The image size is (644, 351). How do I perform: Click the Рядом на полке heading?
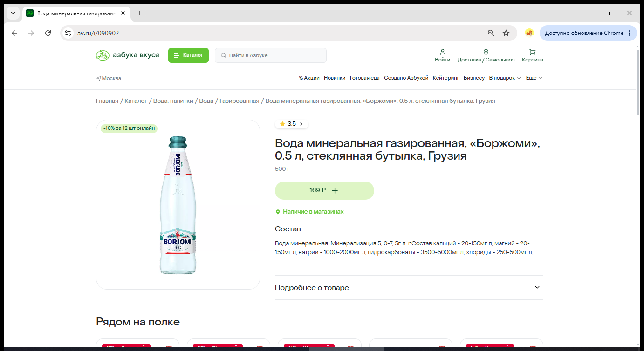138,322
